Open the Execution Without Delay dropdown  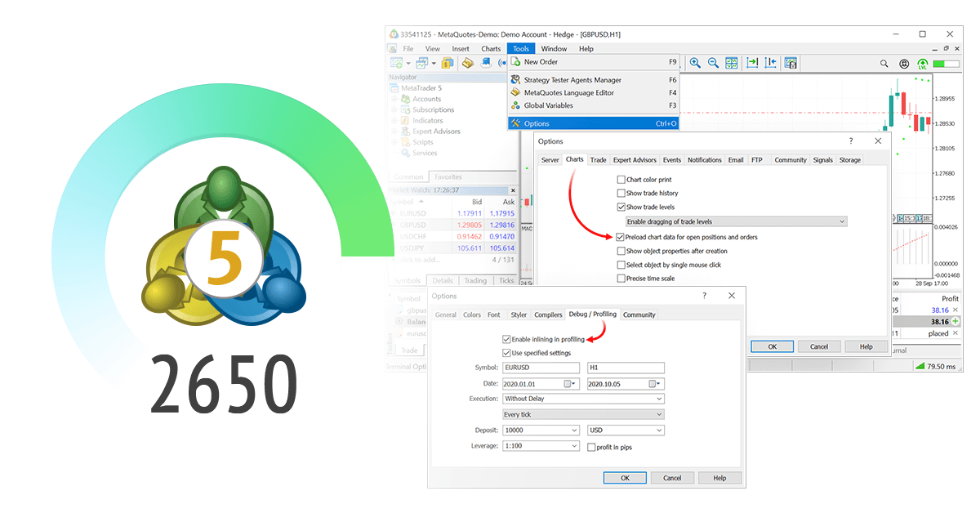pyautogui.click(x=657, y=398)
